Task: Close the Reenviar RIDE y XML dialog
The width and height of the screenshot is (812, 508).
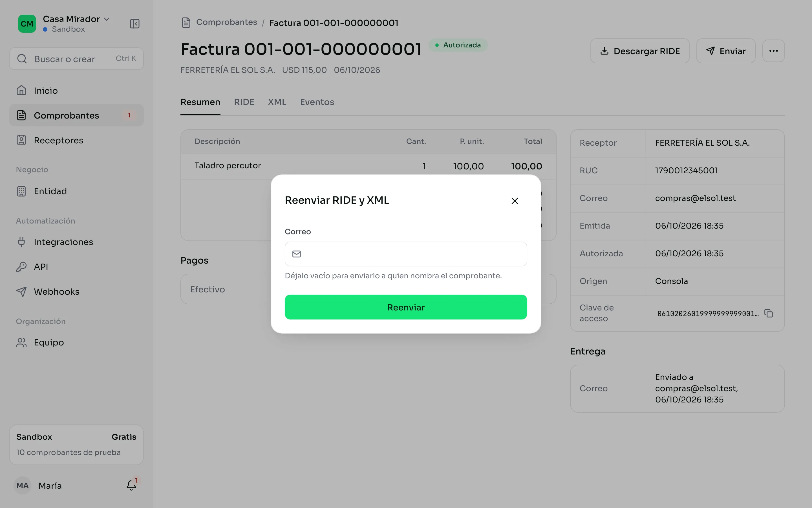Action: pyautogui.click(x=515, y=201)
